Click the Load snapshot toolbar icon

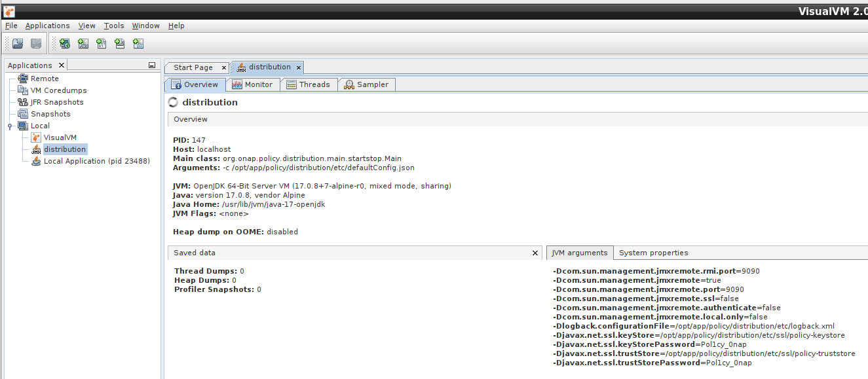tap(18, 44)
